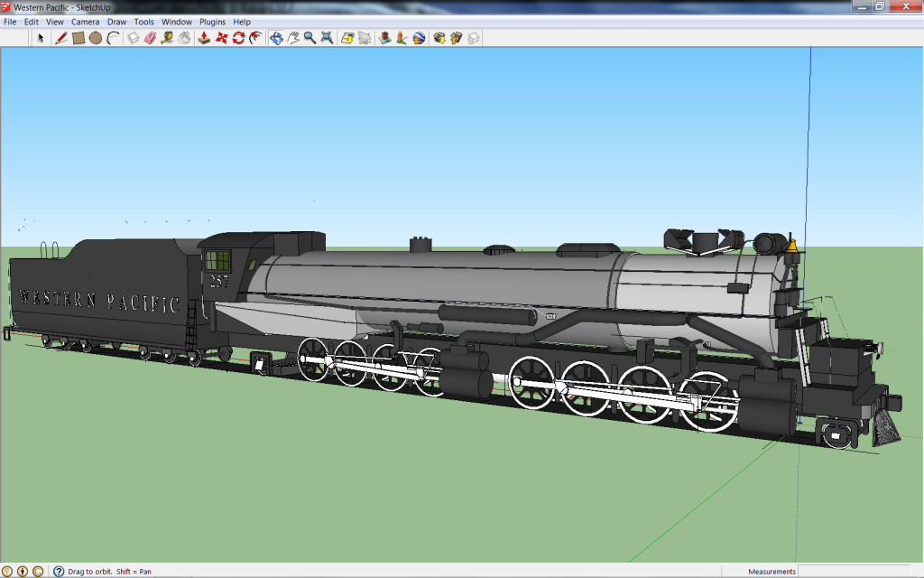
Task: Choose the Offset tool
Action: pyautogui.click(x=255, y=38)
